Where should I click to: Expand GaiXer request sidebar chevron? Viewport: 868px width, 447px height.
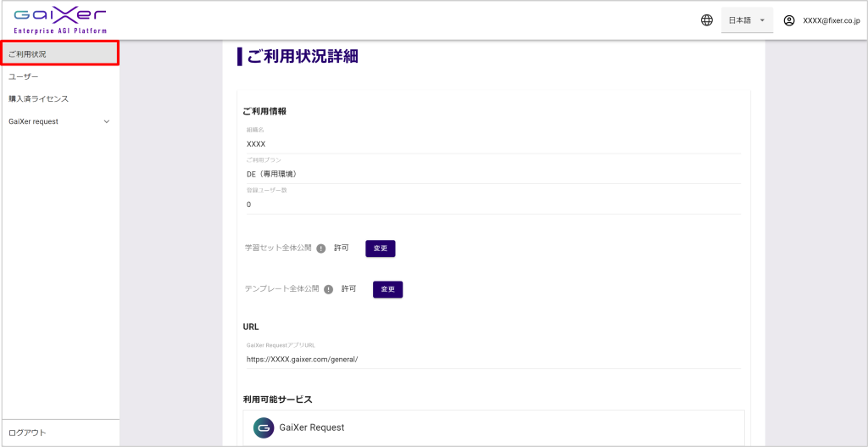pyautogui.click(x=106, y=121)
